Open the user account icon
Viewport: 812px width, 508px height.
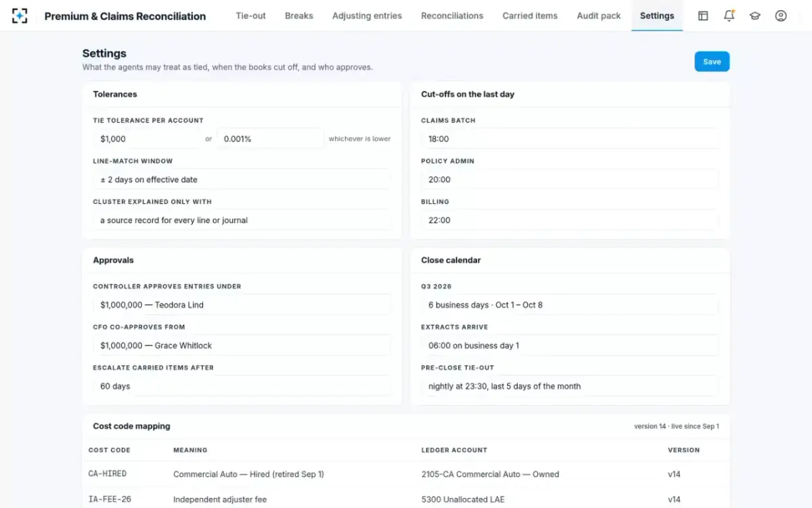(781, 16)
